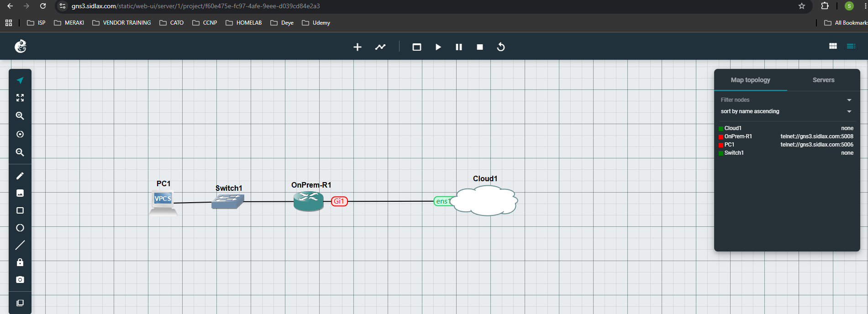
Task: Open the project map grid-view icon
Action: coord(833,46)
